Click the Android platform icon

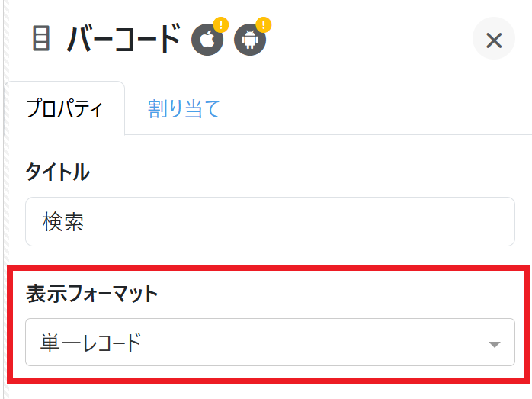coord(249,40)
